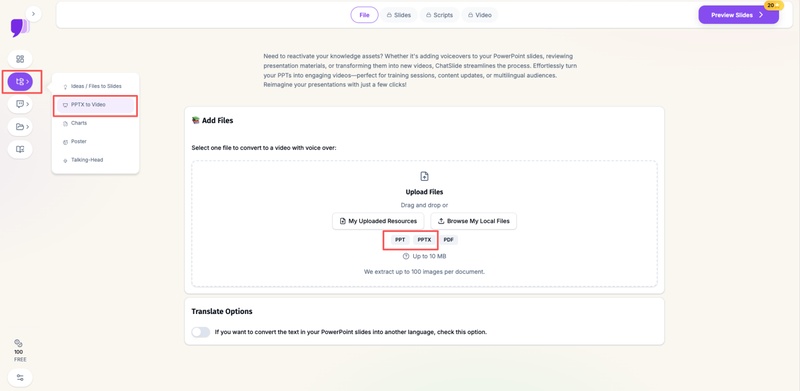Enable the Translate Options toggle

pos(201,332)
